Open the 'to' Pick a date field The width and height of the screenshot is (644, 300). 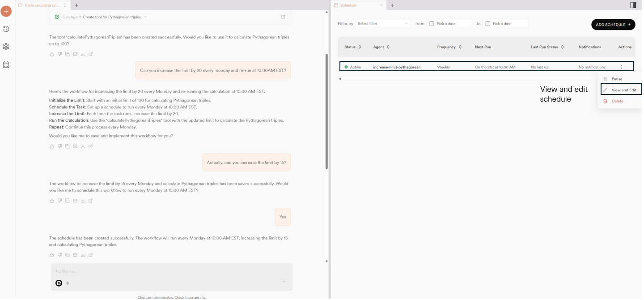[x=505, y=23]
